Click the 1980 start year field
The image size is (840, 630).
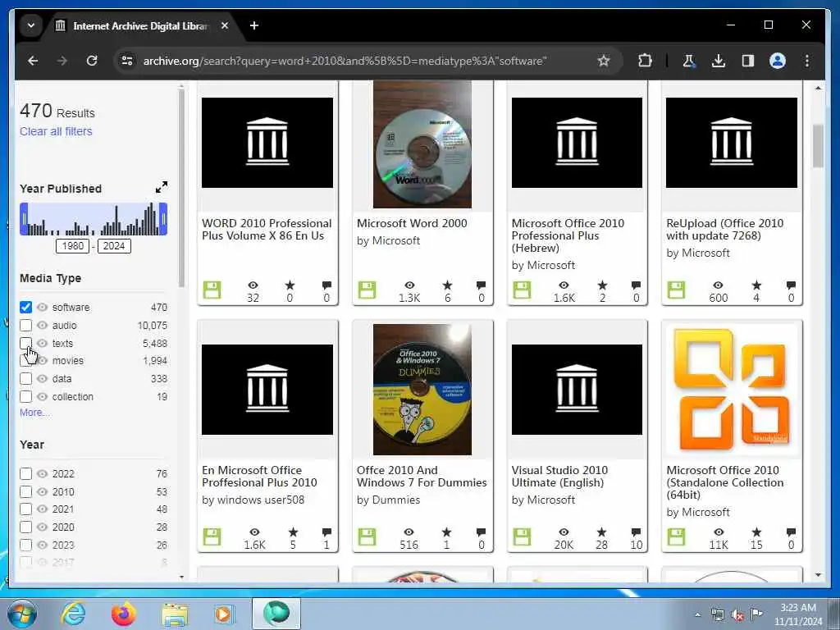(72, 246)
